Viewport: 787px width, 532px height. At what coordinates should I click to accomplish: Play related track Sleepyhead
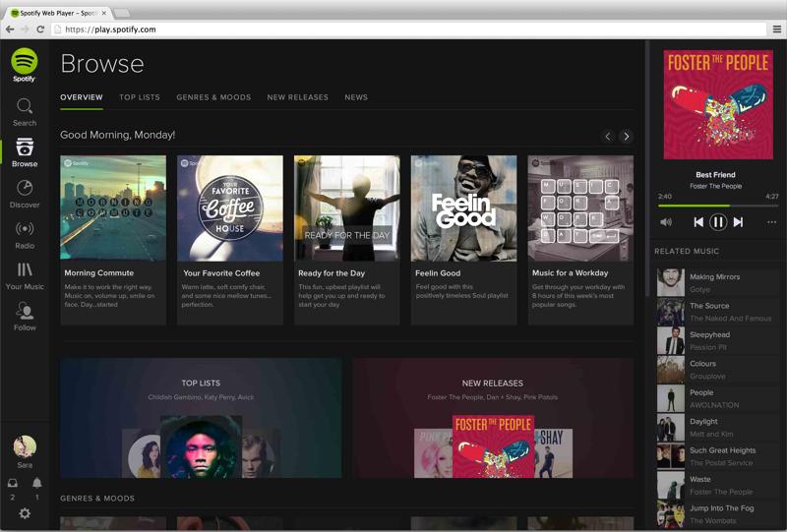(x=718, y=341)
